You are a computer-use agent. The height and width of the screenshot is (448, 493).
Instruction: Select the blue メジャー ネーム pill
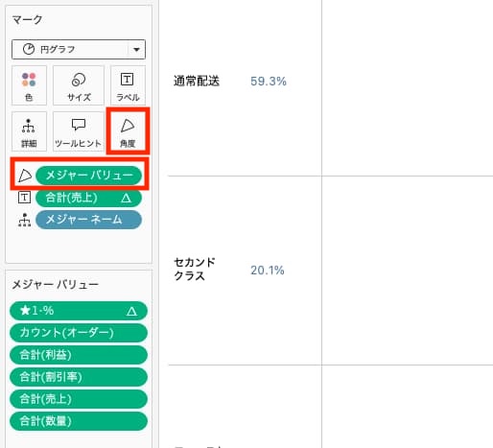[x=88, y=220]
